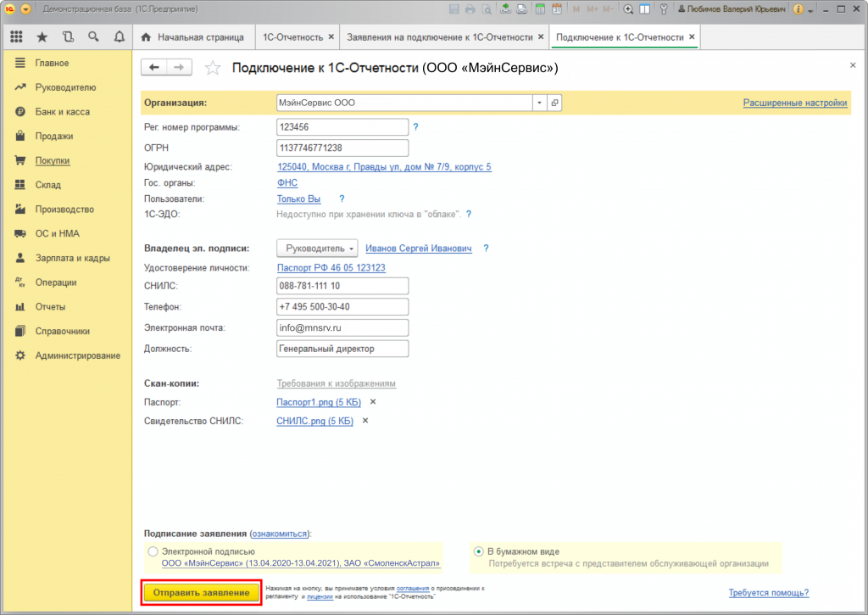Open notifications bell icon
This screenshot has width=868, height=615.
pyautogui.click(x=119, y=37)
